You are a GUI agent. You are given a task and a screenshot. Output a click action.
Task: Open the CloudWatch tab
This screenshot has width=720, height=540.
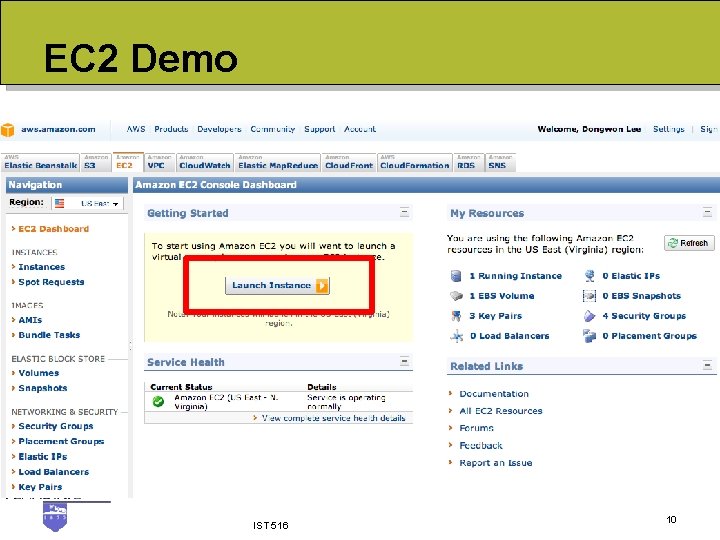point(204,163)
